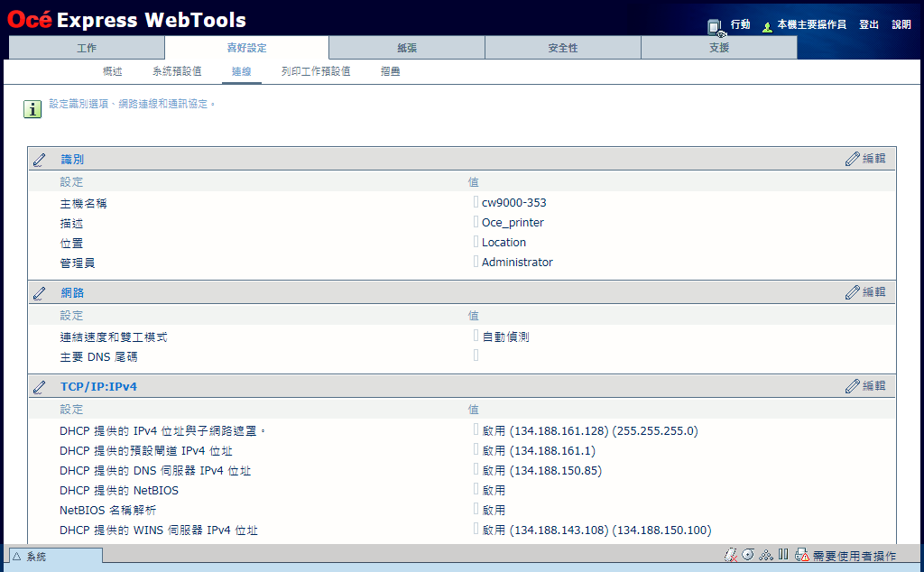Click 編輯 link in 識別 section

tap(873, 159)
